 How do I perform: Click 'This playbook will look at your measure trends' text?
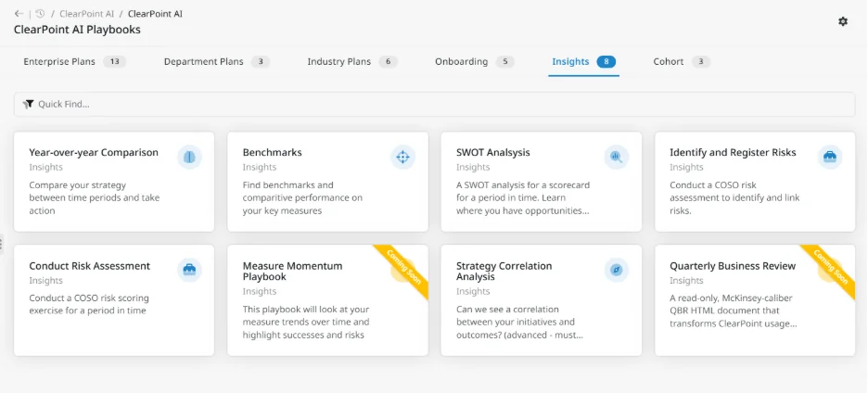[x=306, y=323]
